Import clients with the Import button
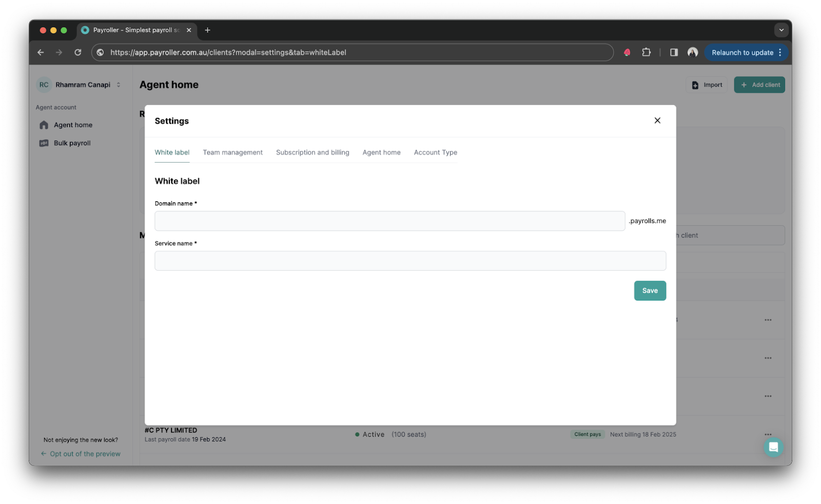The image size is (821, 504). point(707,85)
